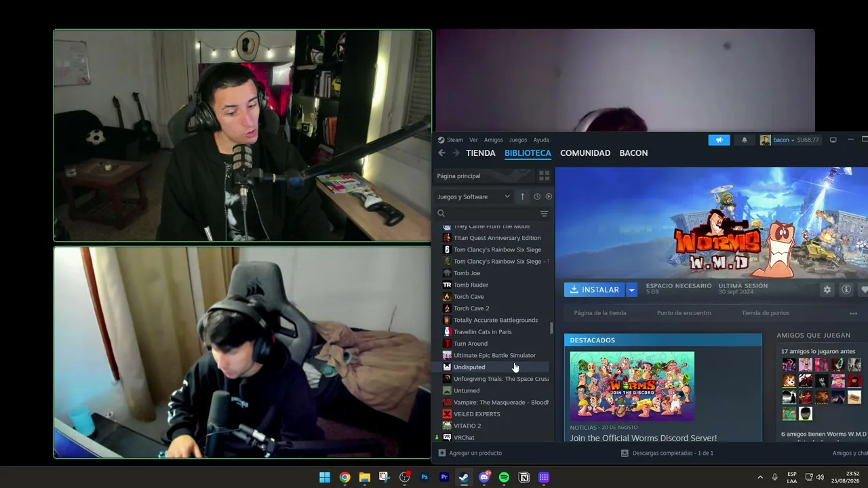Toggle the ready-to-play filter icon
The width and height of the screenshot is (868, 488).
(x=549, y=197)
